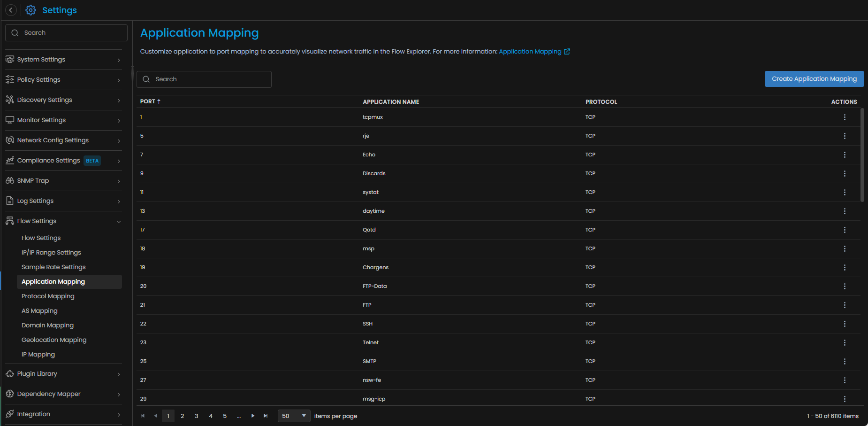Click the pagination ellipsis for more pages
The image size is (868, 426).
239,416
